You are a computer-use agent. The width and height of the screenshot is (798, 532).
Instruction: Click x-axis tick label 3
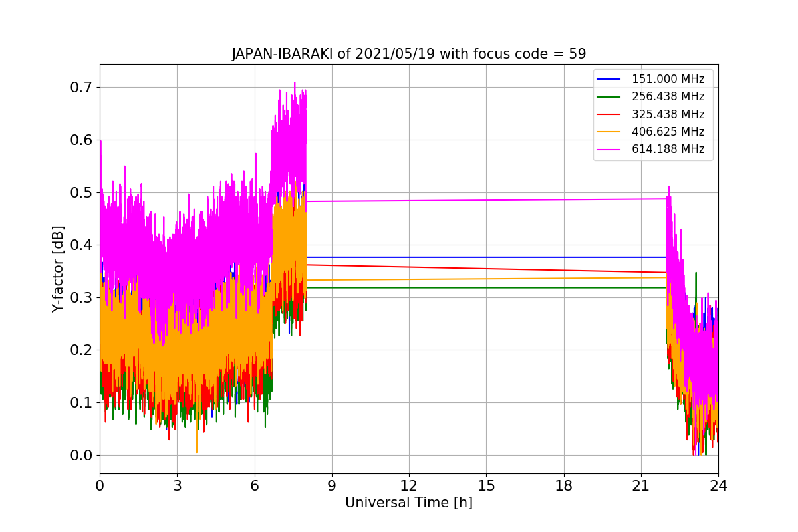click(177, 486)
